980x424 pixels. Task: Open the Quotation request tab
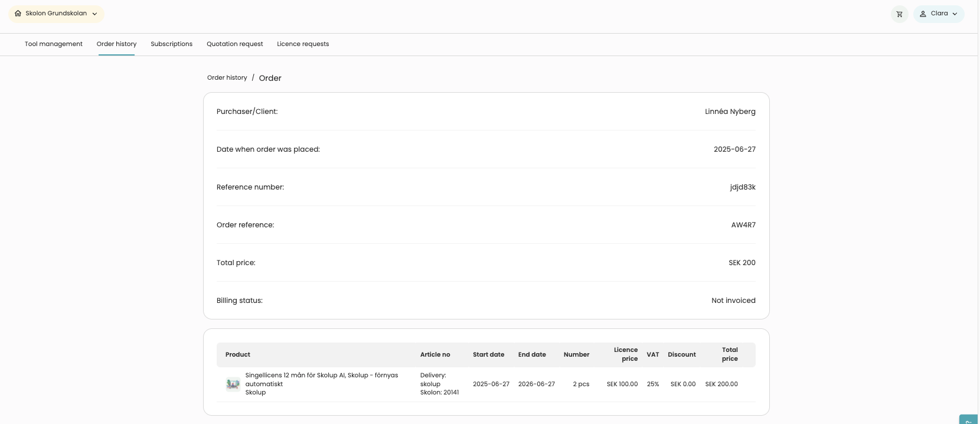(234, 44)
